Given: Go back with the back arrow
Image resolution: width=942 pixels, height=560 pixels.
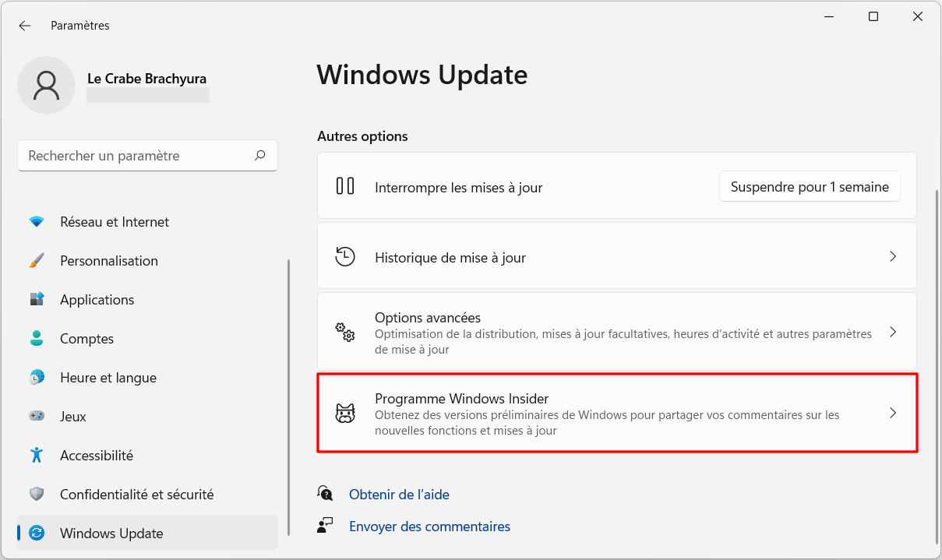Looking at the screenshot, I should [25, 26].
